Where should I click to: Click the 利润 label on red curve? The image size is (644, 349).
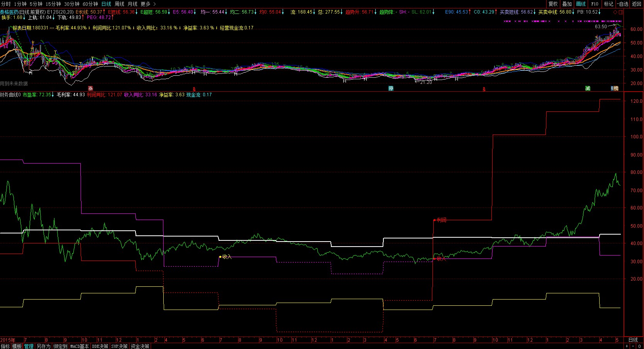441,220
